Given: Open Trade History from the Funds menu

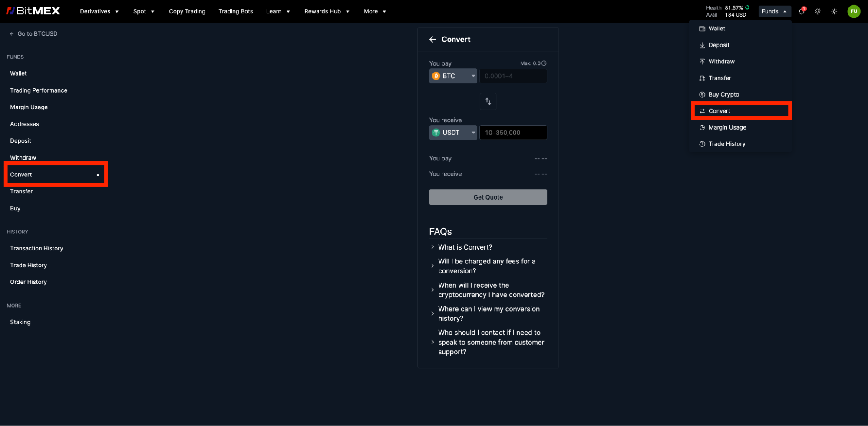Looking at the screenshot, I should pyautogui.click(x=727, y=143).
